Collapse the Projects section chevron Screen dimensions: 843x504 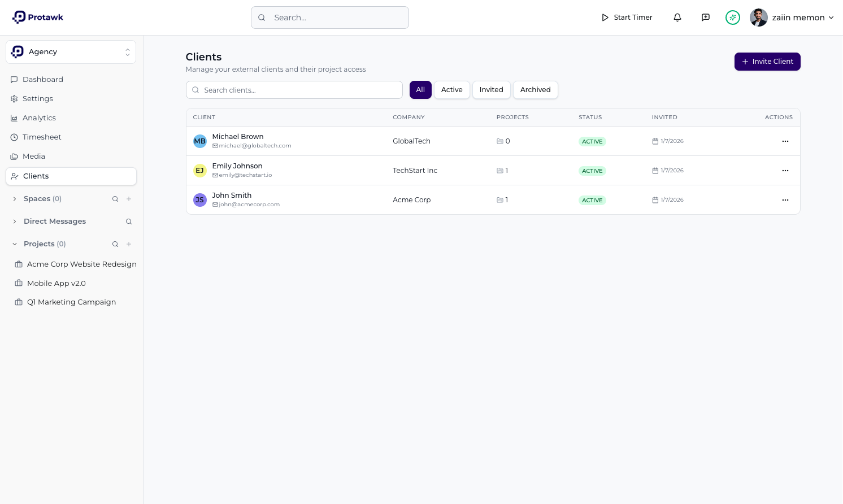coord(14,244)
